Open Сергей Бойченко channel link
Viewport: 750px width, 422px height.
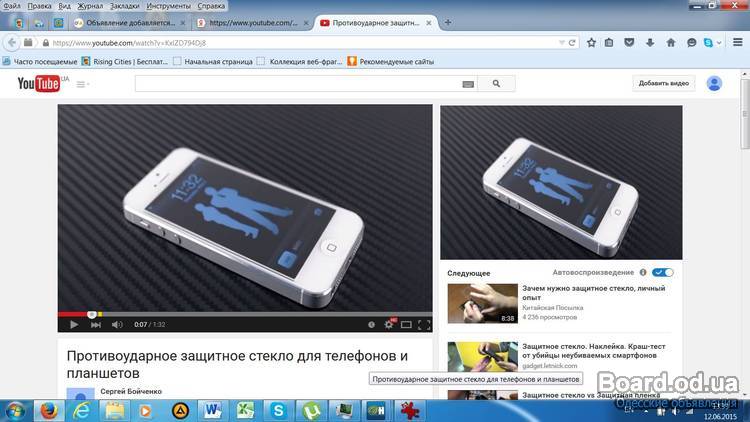point(131,392)
